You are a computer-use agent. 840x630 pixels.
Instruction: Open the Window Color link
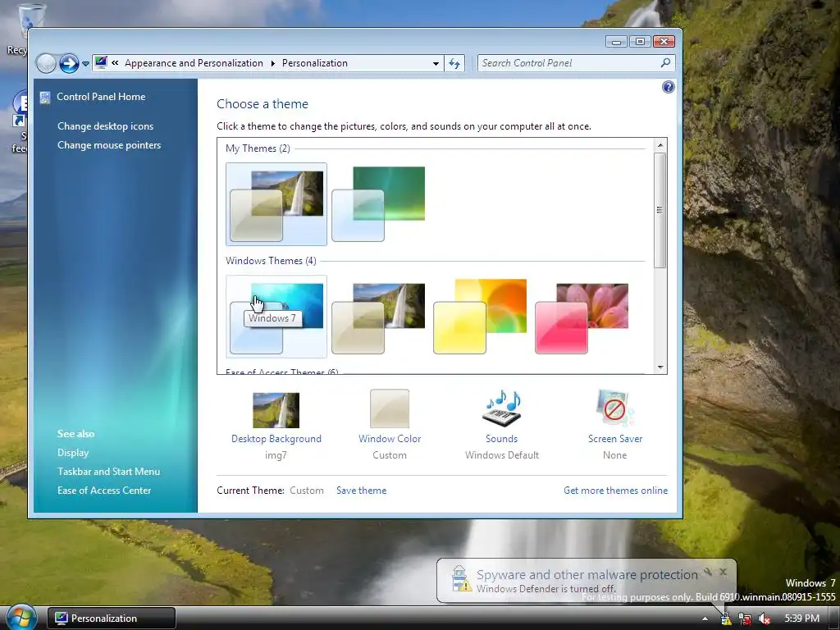(x=390, y=439)
